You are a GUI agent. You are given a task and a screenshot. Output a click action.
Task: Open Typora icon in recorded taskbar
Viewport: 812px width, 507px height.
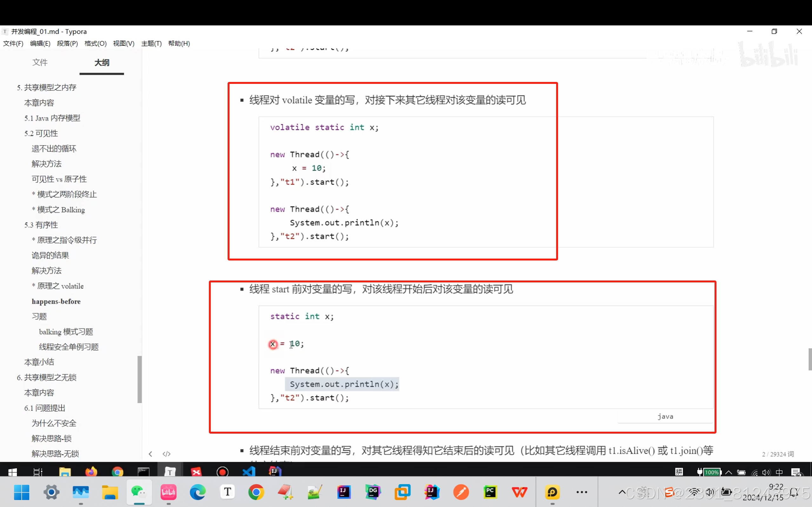pyautogui.click(x=170, y=472)
